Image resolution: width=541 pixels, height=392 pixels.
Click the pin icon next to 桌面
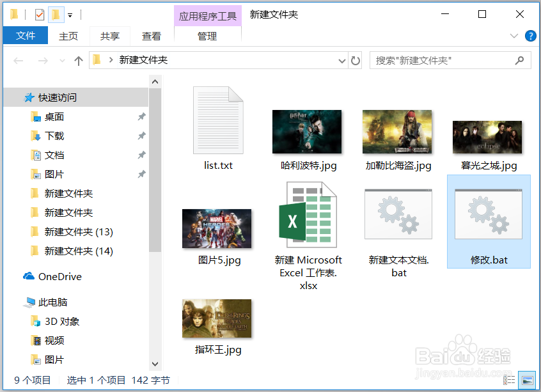click(x=141, y=117)
